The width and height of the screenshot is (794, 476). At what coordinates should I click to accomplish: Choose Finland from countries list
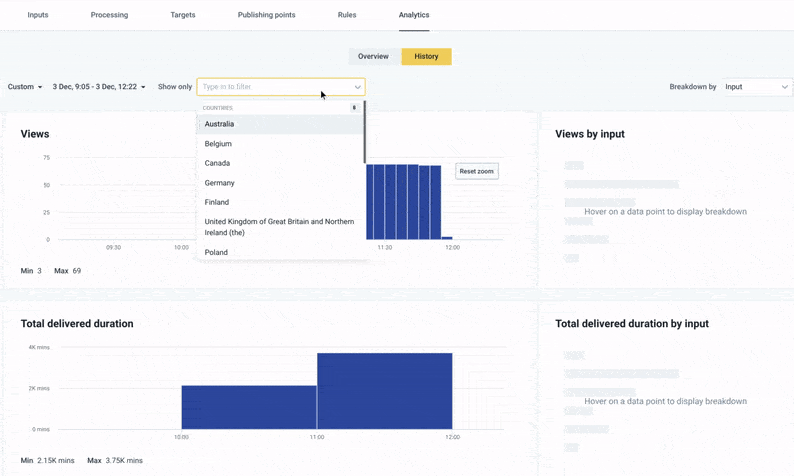(280, 202)
